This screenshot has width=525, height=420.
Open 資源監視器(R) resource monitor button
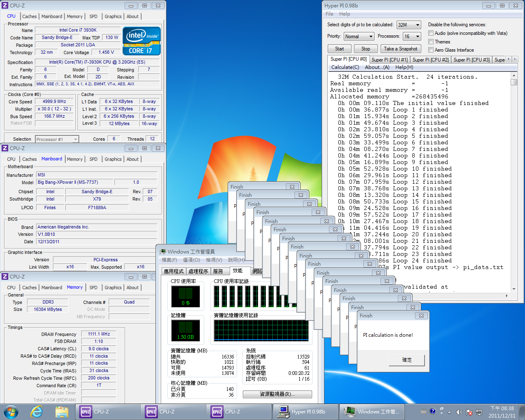pos(277,394)
